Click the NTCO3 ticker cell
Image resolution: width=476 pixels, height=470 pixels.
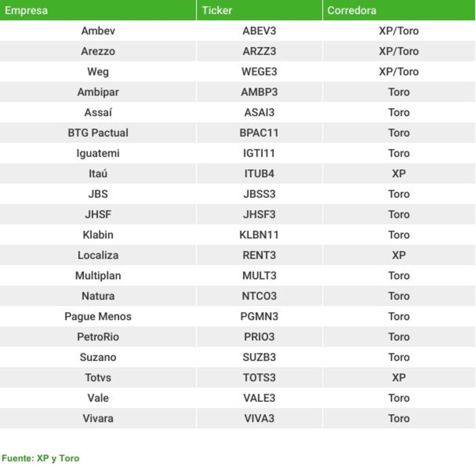[259, 296]
